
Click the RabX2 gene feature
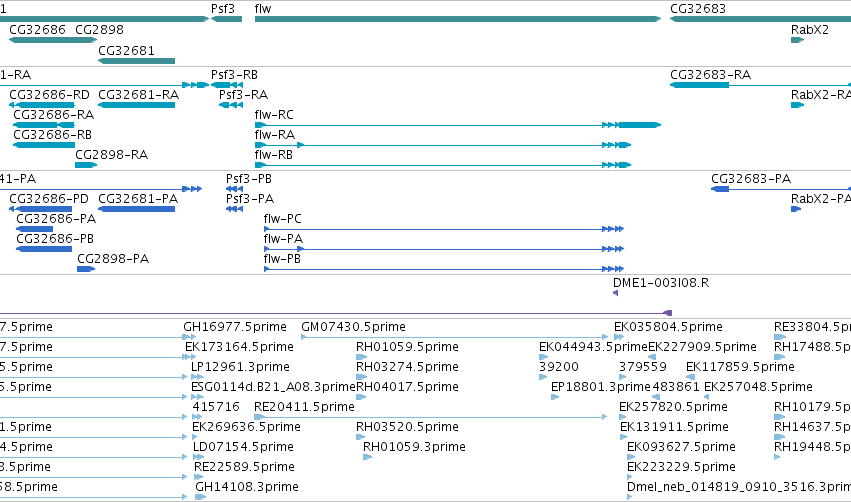pyautogui.click(x=797, y=40)
